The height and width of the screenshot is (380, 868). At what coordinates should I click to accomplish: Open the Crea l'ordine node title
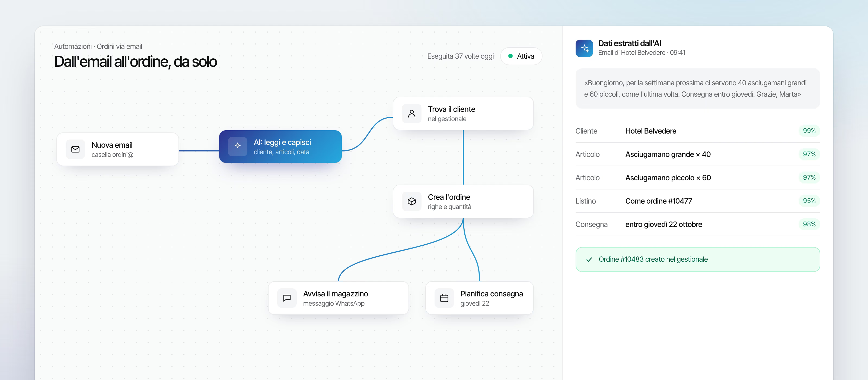(449, 197)
